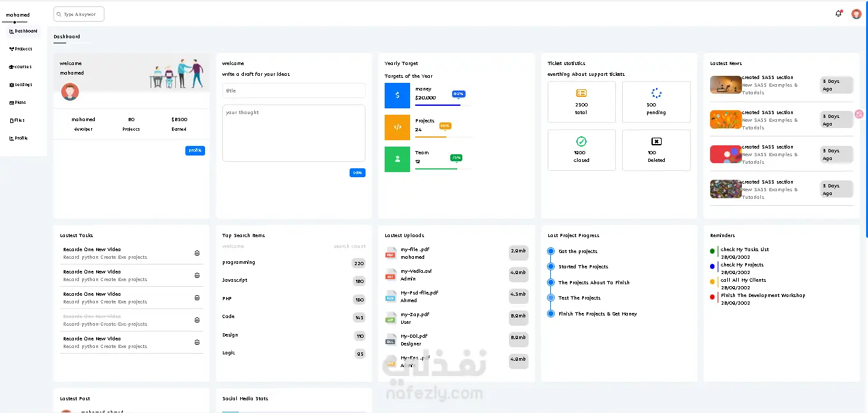This screenshot has height=413, width=868.
Task: Open courses in the sidebar
Action: [x=20, y=66]
